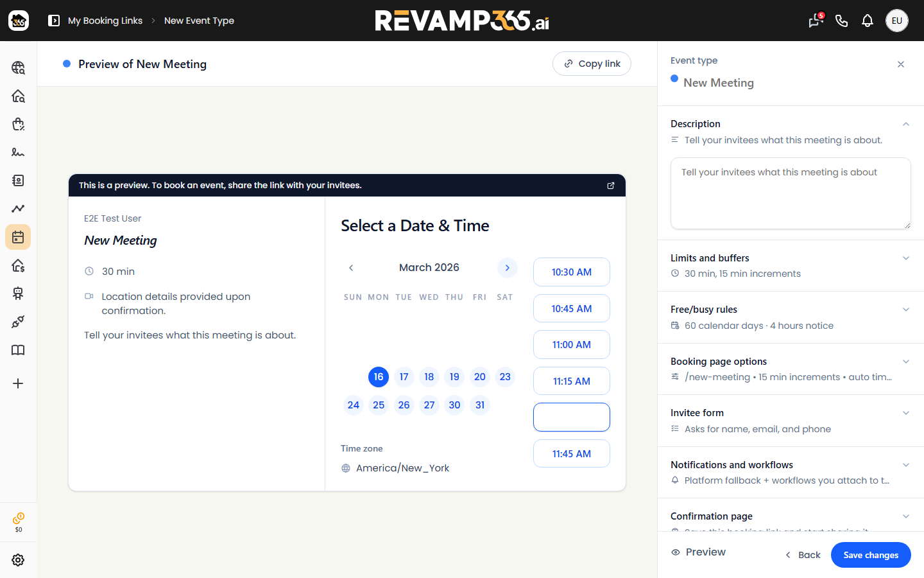Select March 26 on the calendar
The height and width of the screenshot is (578, 924).
tap(404, 405)
